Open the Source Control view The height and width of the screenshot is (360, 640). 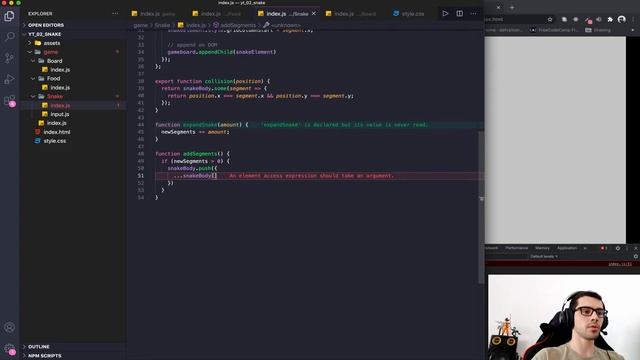[x=9, y=58]
